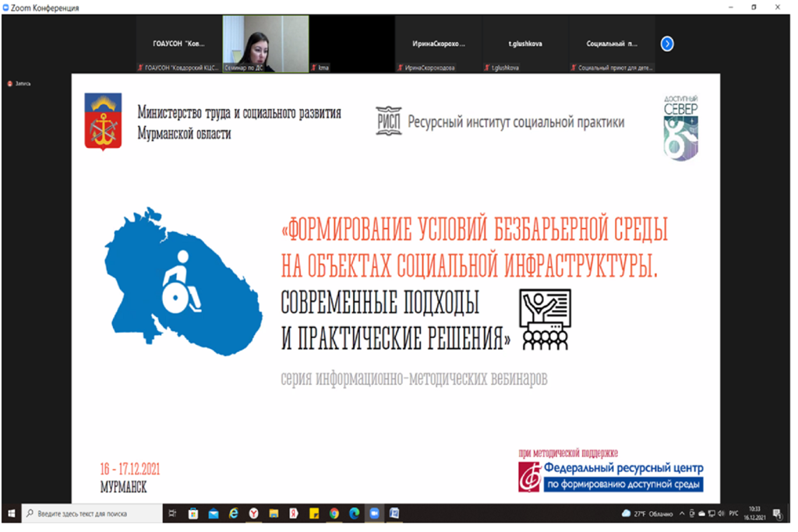Open the Mail app on the taskbar
Viewport: 798px width, 532px height.
(x=214, y=513)
